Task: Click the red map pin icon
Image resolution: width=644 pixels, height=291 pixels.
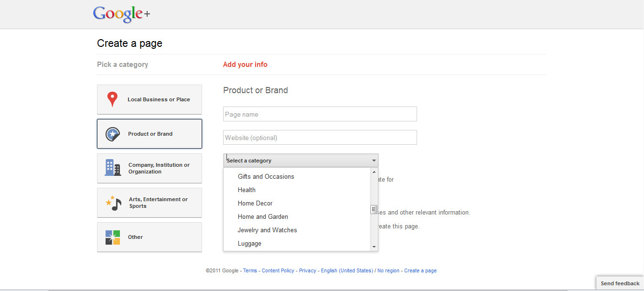Action: point(112,99)
